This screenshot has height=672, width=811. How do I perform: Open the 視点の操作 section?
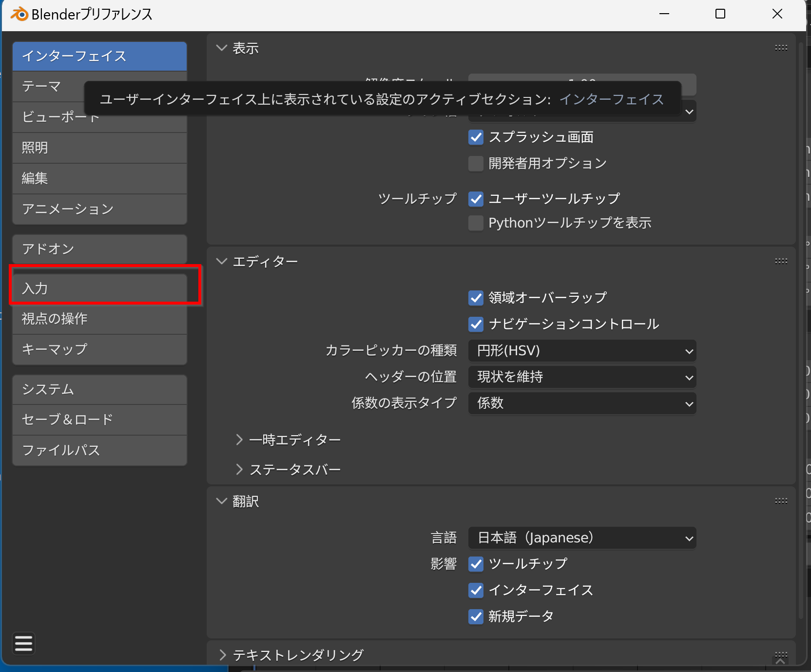(99, 319)
